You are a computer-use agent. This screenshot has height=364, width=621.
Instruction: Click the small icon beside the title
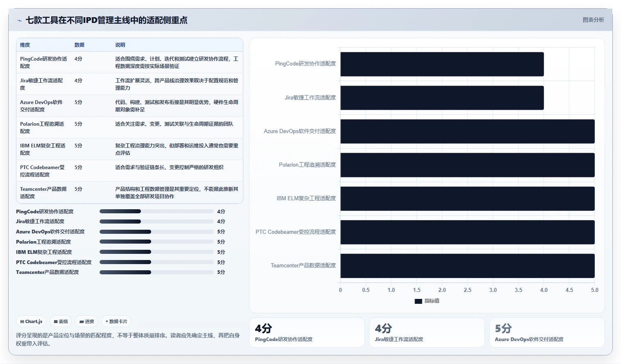[19, 20]
